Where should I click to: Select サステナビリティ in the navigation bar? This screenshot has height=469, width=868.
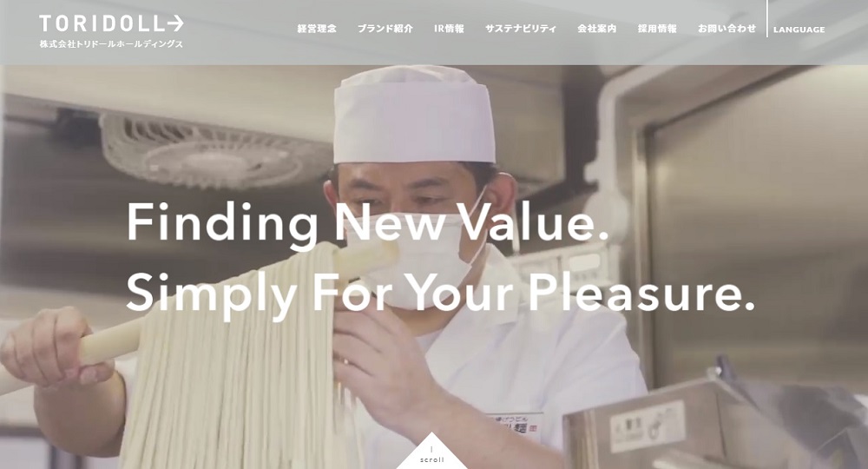(520, 29)
